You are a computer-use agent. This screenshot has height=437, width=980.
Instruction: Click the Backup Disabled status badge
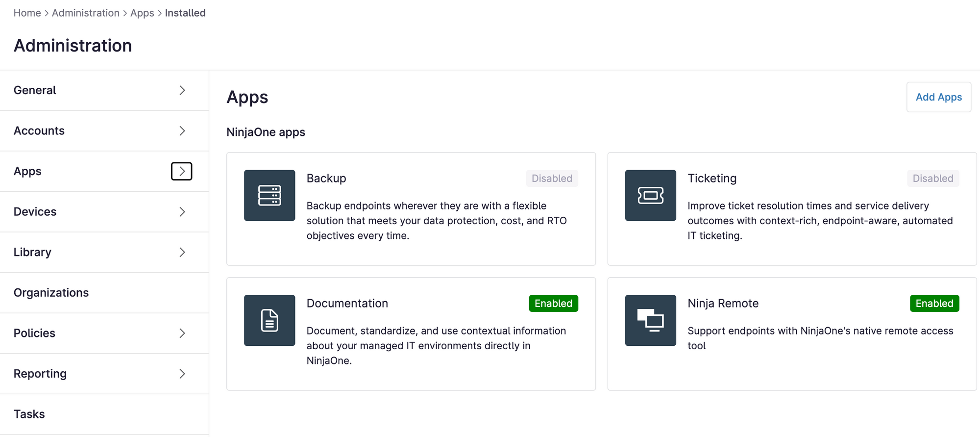coord(552,179)
